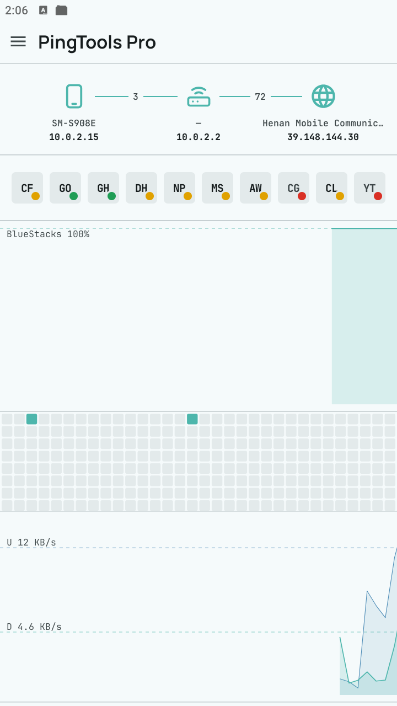Tap the status bar keyboard icon
Viewport: 397px width, 706px height.
coord(43,10)
